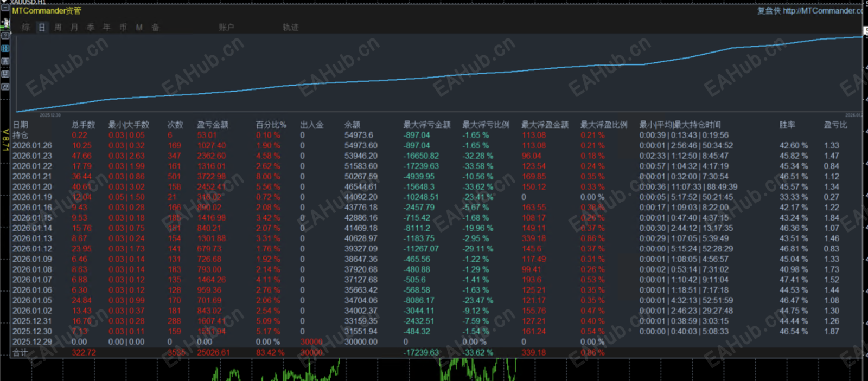The image size is (868, 381).
Task: Select the 2026.01.20 date row
Action: click(x=33, y=186)
